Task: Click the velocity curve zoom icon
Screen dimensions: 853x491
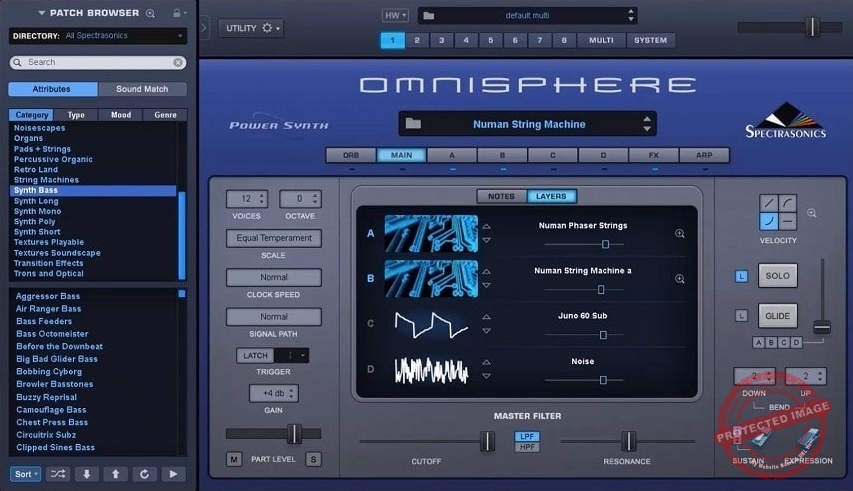Action: [x=811, y=213]
